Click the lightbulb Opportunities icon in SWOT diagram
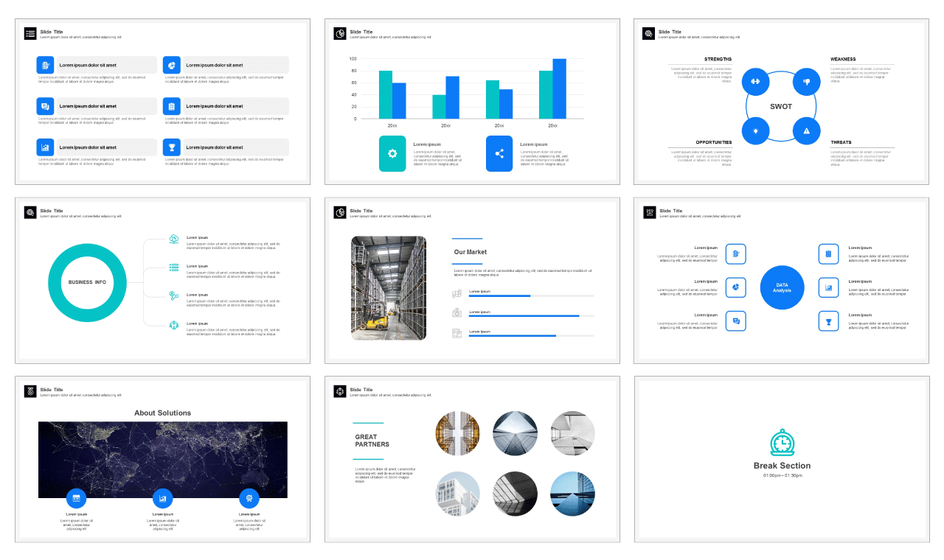 click(755, 130)
